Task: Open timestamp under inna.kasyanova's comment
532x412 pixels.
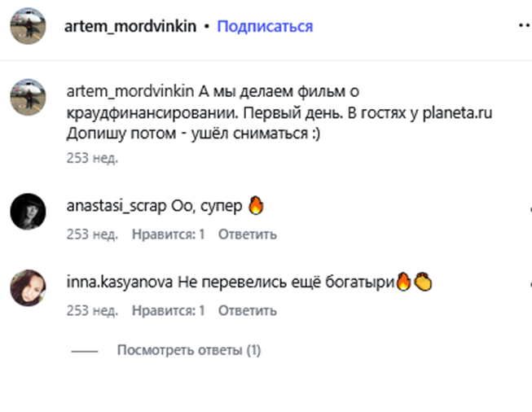Action: click(92, 310)
